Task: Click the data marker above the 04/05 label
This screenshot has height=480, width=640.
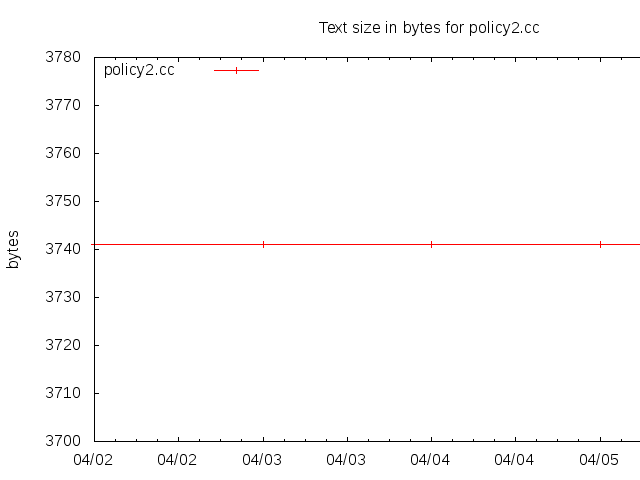Action: pos(600,244)
